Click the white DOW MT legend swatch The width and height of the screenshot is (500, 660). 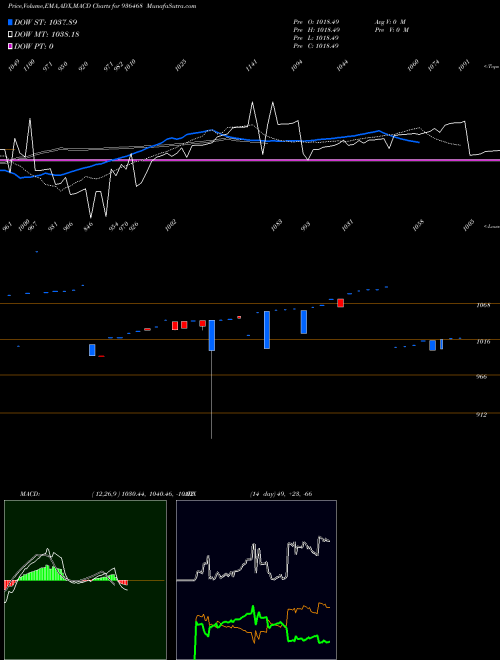click(x=11, y=35)
